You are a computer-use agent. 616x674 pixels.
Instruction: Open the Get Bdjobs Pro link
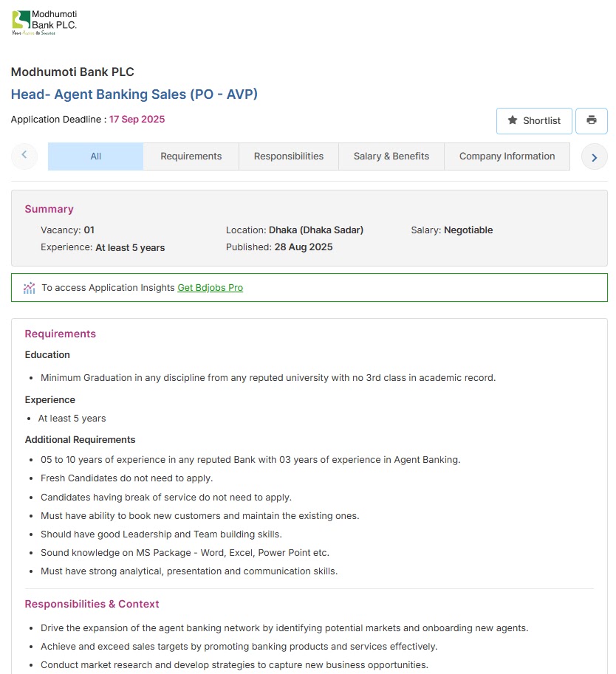point(210,288)
